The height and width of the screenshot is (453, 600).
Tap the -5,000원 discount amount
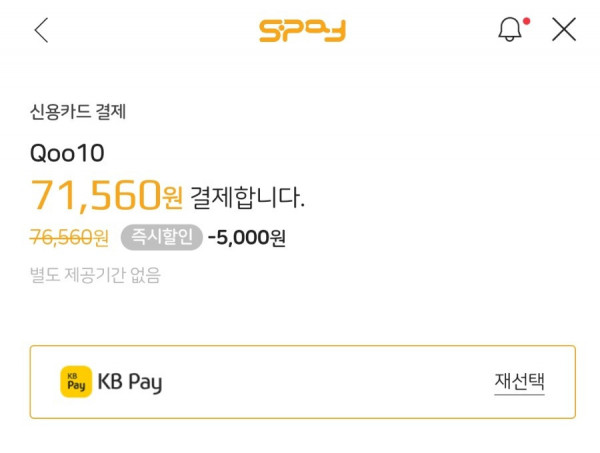(247, 238)
